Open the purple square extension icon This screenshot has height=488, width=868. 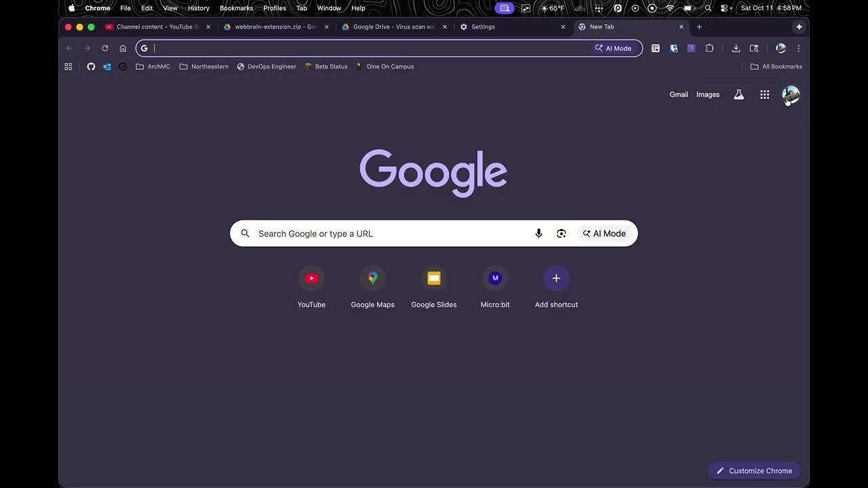click(691, 48)
